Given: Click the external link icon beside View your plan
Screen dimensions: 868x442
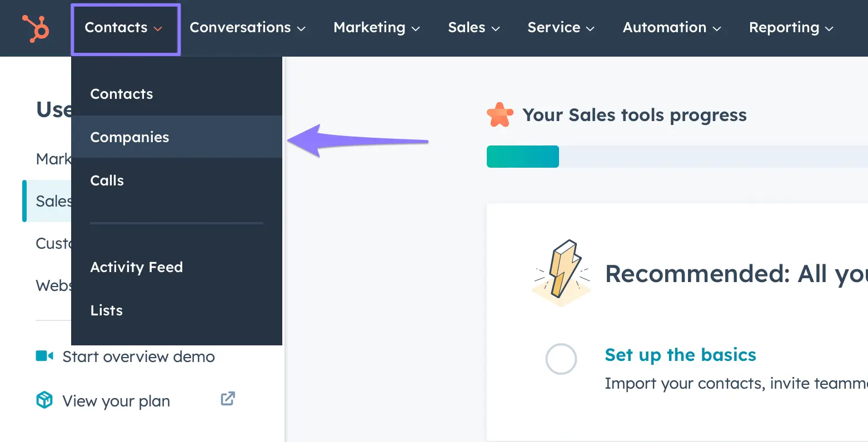Looking at the screenshot, I should pyautogui.click(x=228, y=398).
